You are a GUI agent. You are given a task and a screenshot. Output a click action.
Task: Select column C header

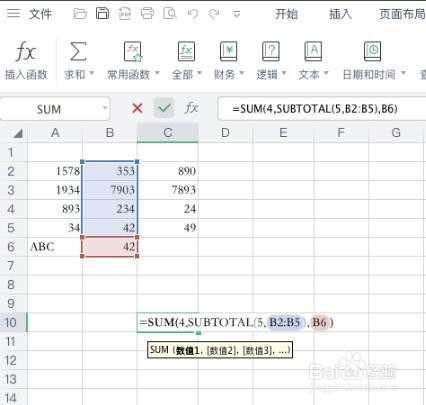(168, 133)
